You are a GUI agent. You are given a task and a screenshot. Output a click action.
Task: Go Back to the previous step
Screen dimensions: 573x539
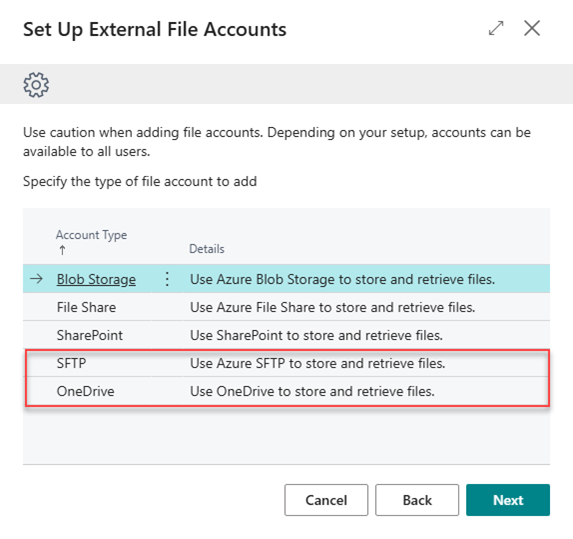[x=417, y=500]
